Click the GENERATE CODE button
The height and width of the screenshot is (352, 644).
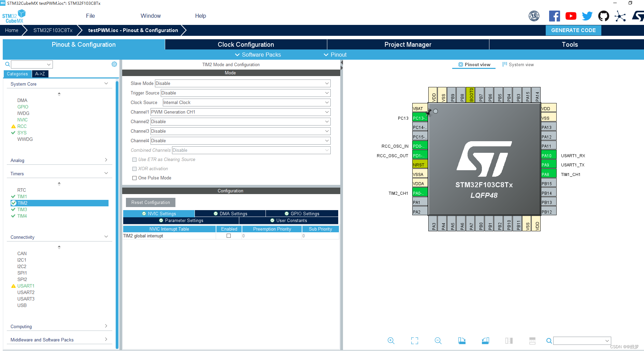pyautogui.click(x=573, y=30)
